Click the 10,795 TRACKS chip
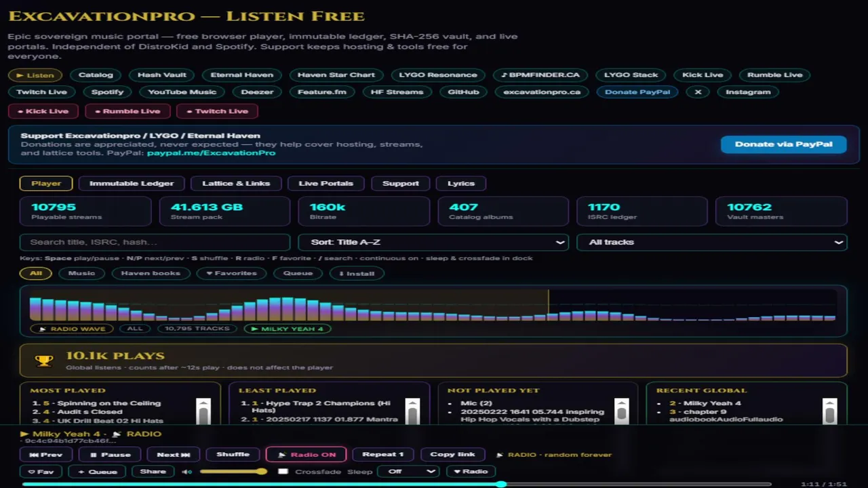This screenshot has width=868, height=488. (x=197, y=329)
